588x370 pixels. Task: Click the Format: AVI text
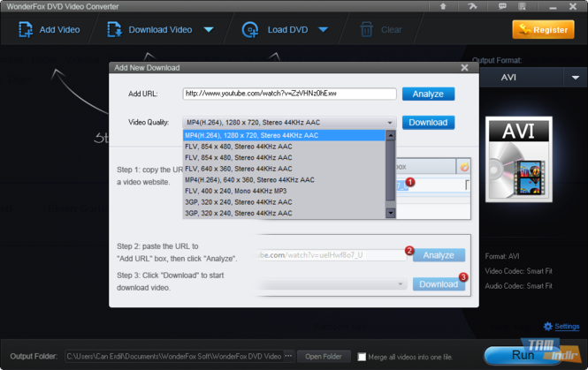point(502,257)
